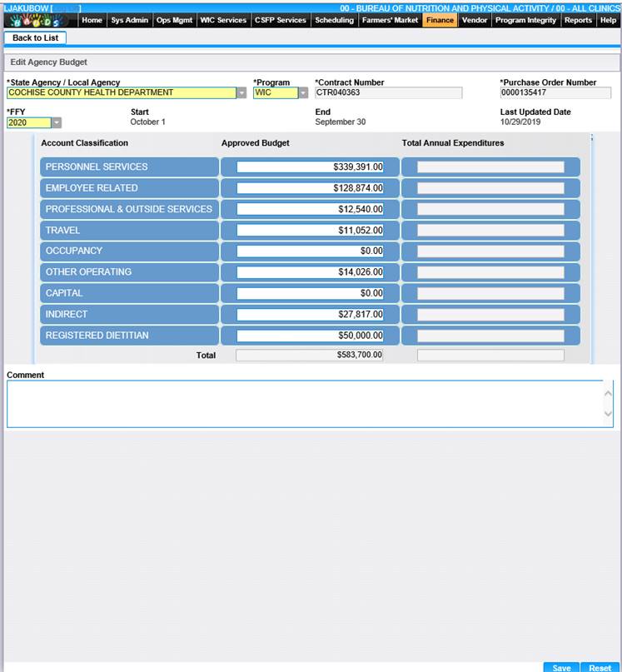This screenshot has height=672, width=622.
Task: Open the Help menu
Action: [608, 20]
